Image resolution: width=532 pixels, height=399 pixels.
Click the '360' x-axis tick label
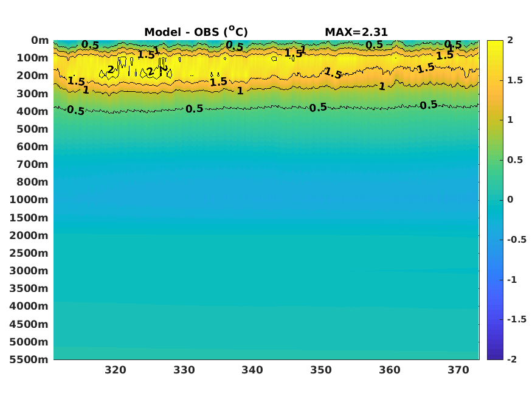point(390,370)
